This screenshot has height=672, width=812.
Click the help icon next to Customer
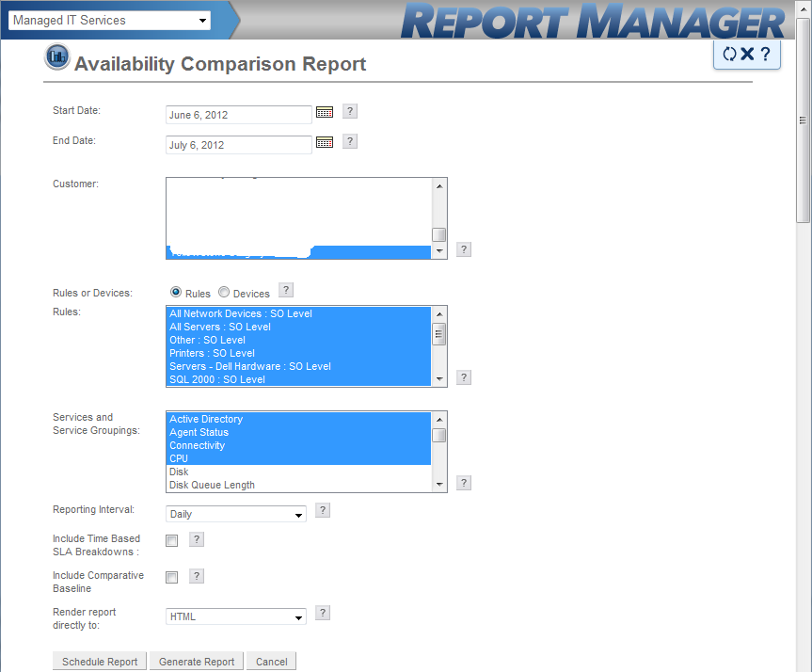click(x=463, y=248)
